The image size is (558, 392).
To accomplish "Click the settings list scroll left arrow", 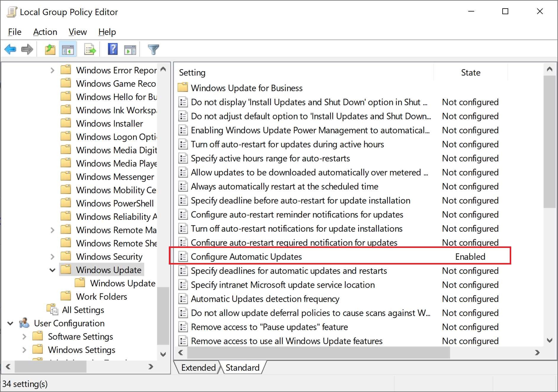I will point(181,352).
